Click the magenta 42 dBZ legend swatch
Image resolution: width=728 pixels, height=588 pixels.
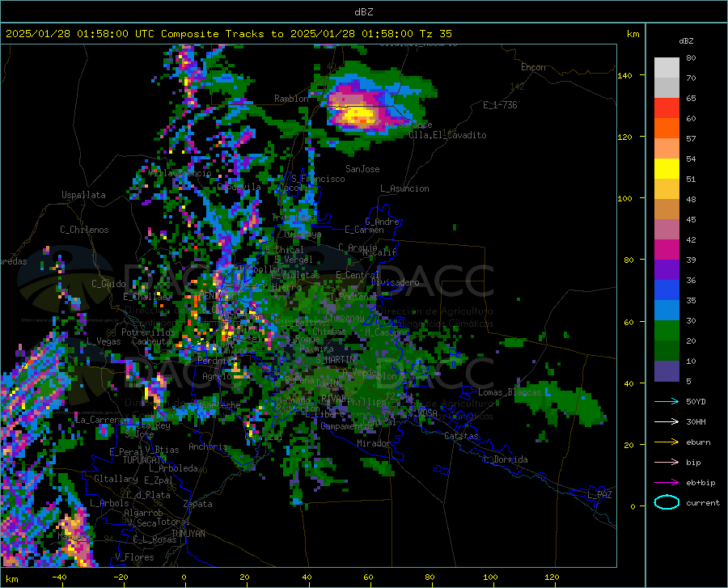point(667,250)
